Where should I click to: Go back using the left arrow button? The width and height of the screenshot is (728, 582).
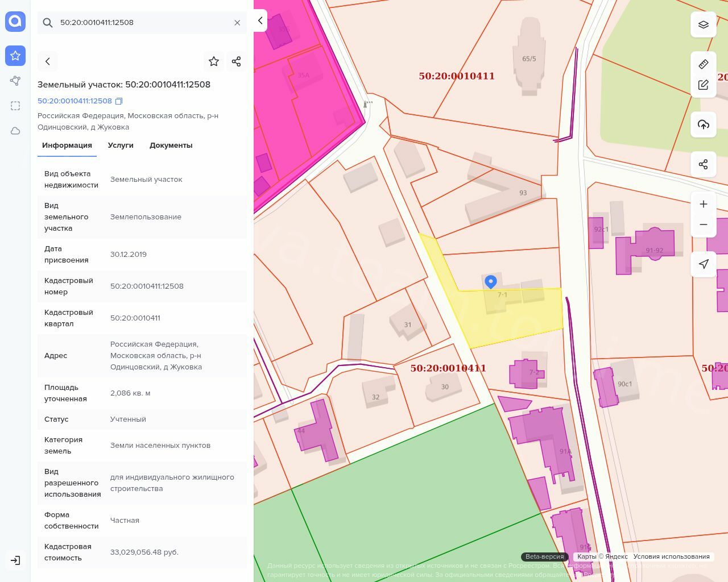click(x=48, y=61)
